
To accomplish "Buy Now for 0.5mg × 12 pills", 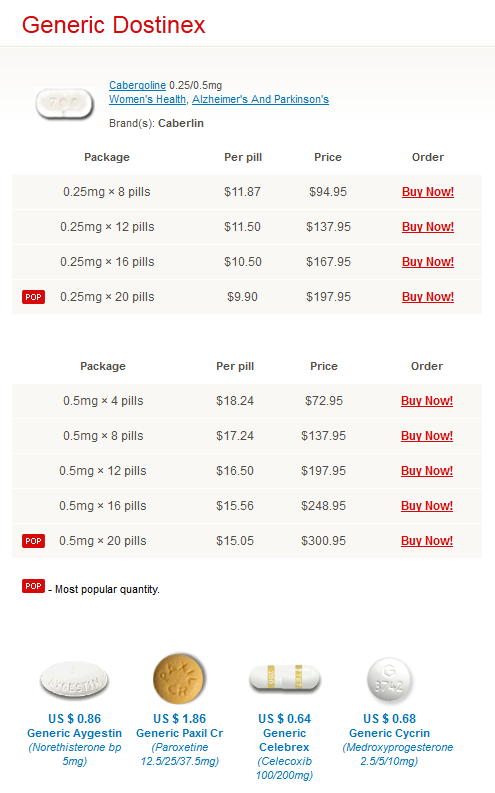I will pyautogui.click(x=427, y=470).
